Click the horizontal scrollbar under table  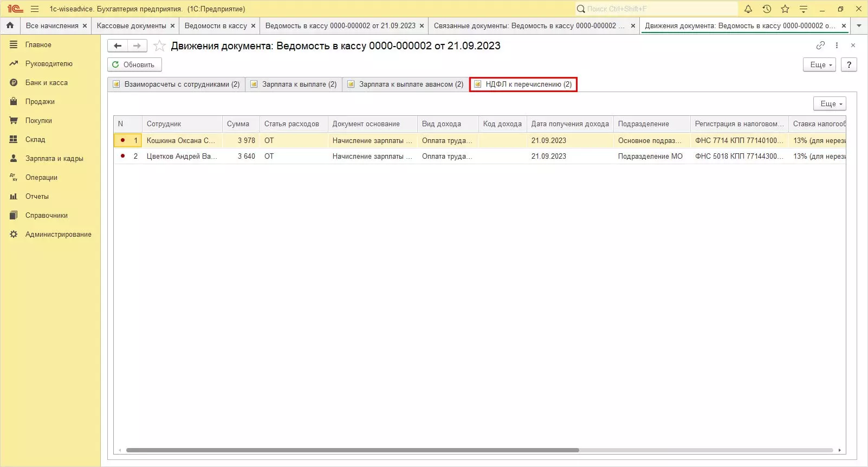pos(352,450)
